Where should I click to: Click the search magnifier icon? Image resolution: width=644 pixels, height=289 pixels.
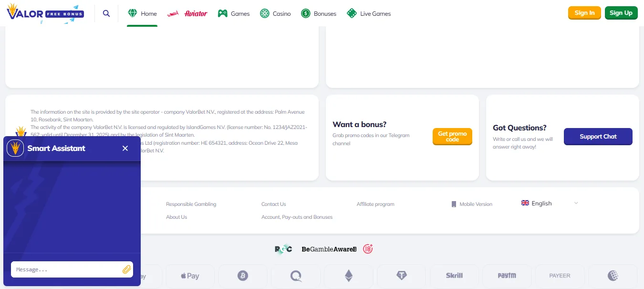click(106, 13)
